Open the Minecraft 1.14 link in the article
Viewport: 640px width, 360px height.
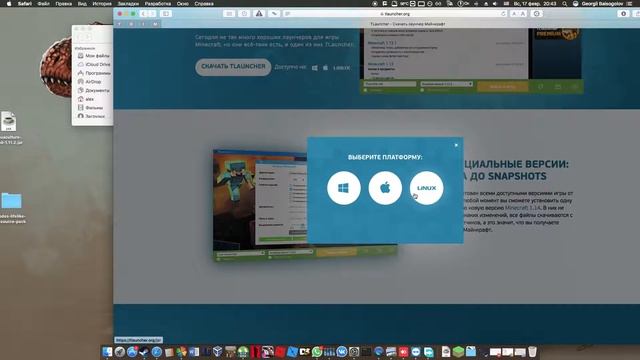522,208
